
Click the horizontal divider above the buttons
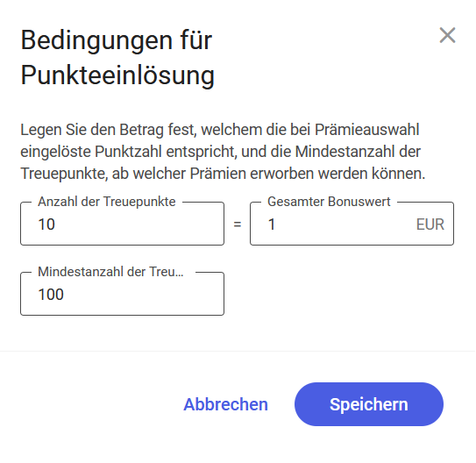click(x=238, y=352)
